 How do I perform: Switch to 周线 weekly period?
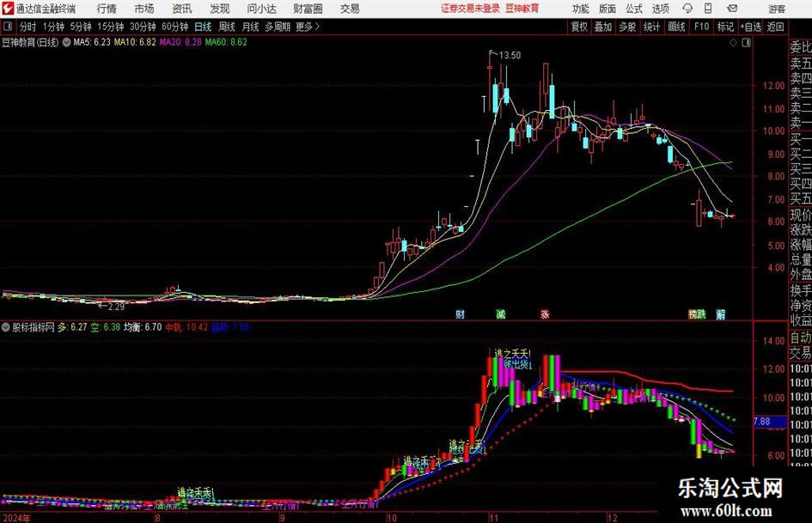point(227,27)
